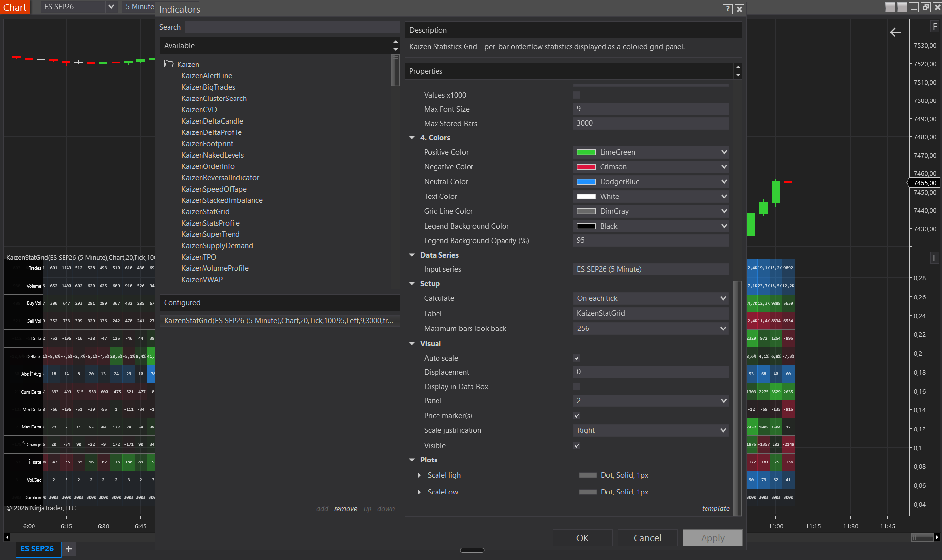942x560 pixels.
Task: Click the add link
Action: [x=322, y=509]
